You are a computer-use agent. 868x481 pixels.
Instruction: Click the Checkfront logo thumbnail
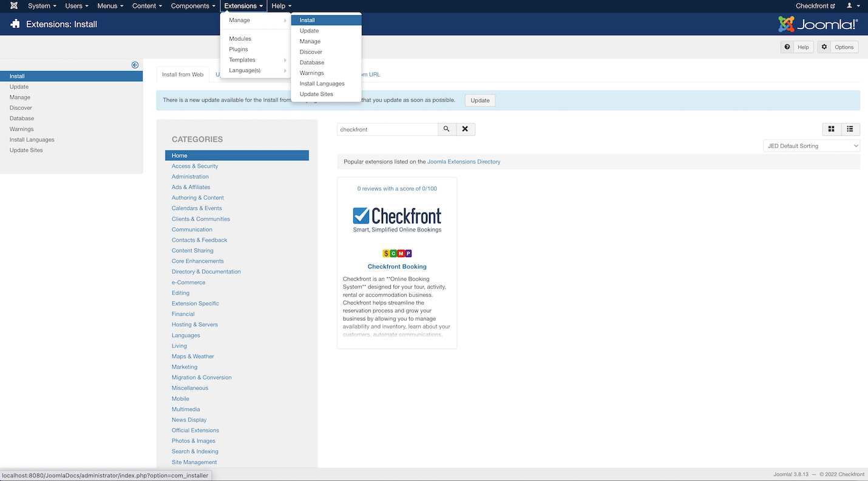point(397,220)
